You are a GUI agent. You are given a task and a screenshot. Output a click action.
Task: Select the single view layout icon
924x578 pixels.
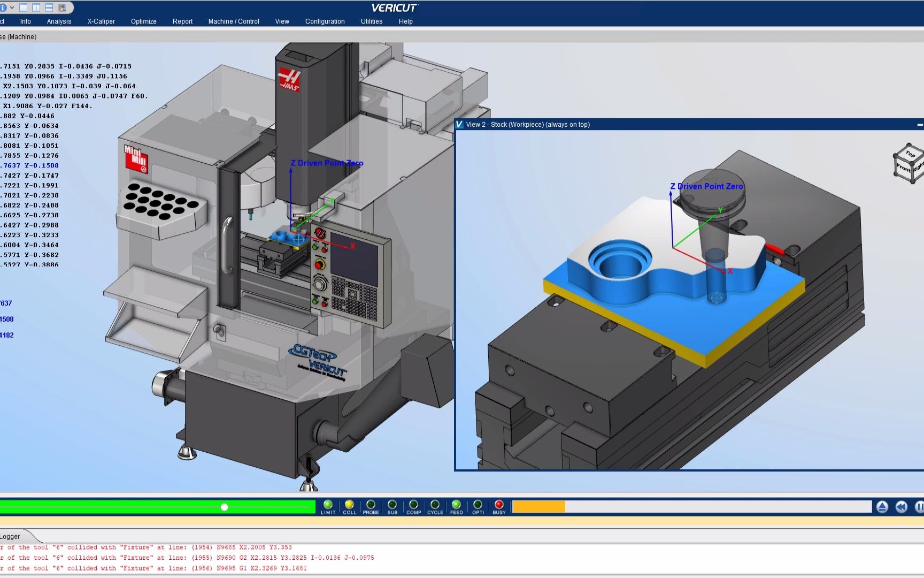pyautogui.click(x=23, y=8)
